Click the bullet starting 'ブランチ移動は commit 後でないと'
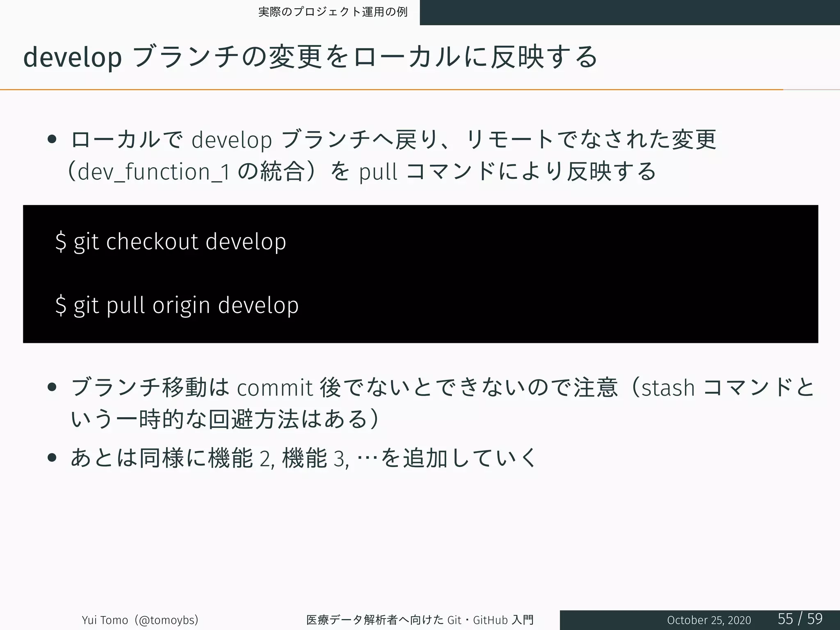This screenshot has width=840, height=630. pyautogui.click(x=442, y=387)
